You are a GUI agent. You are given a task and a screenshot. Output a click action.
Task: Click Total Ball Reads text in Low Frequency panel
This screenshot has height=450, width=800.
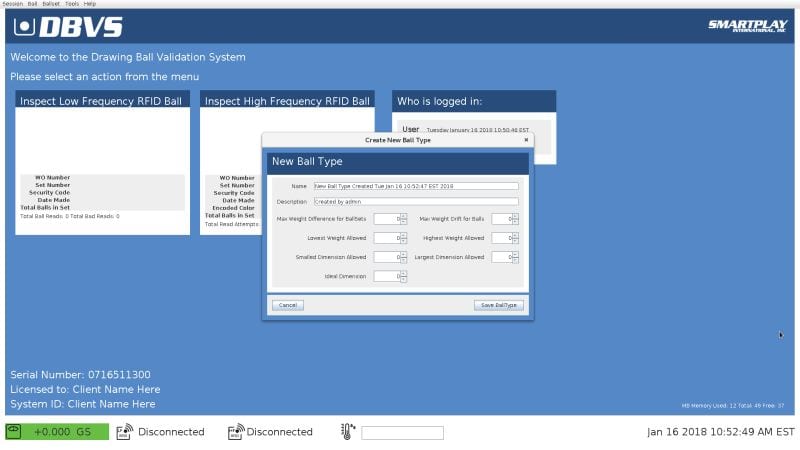coord(69,216)
